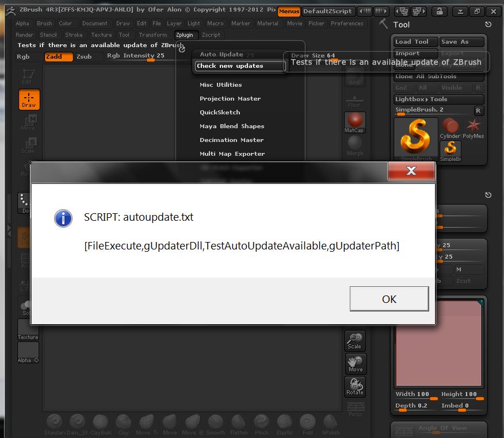
Task: Toggle the Persp perspective icon
Action: pyautogui.click(x=356, y=409)
